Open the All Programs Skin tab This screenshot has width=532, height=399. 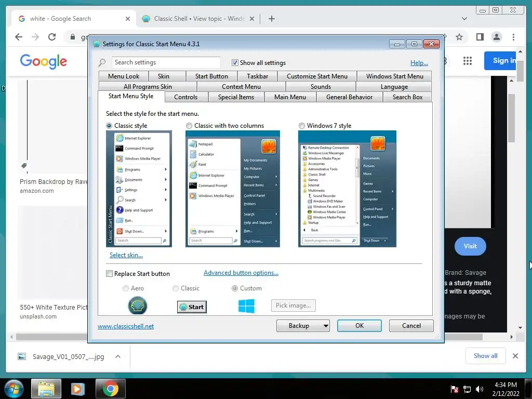coord(148,87)
